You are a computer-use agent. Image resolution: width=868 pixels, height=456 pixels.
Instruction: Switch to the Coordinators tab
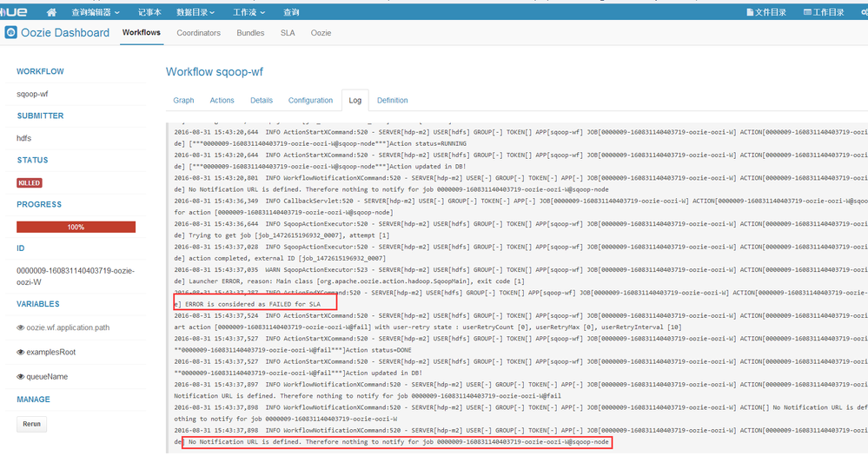click(x=199, y=33)
